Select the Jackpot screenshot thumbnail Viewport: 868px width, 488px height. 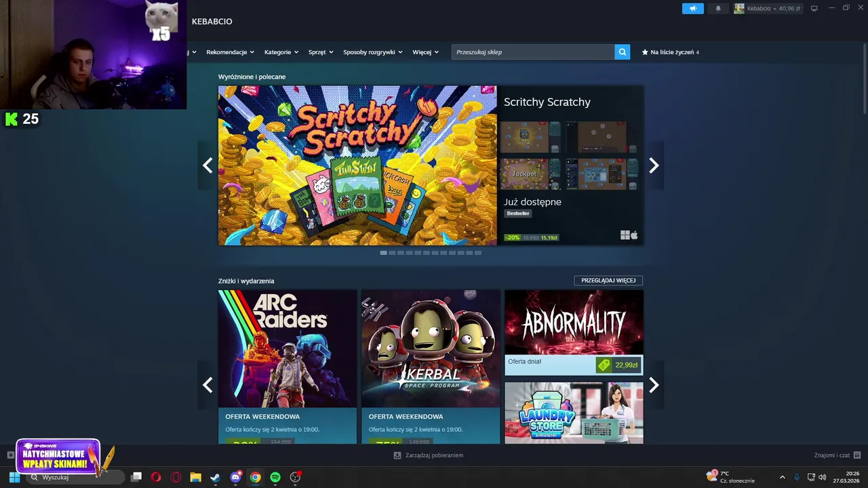coord(530,174)
